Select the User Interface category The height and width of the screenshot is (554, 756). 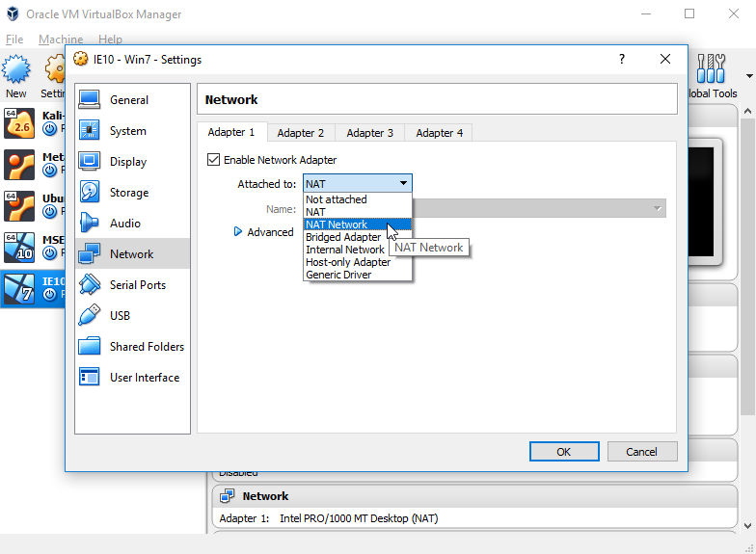[144, 378]
